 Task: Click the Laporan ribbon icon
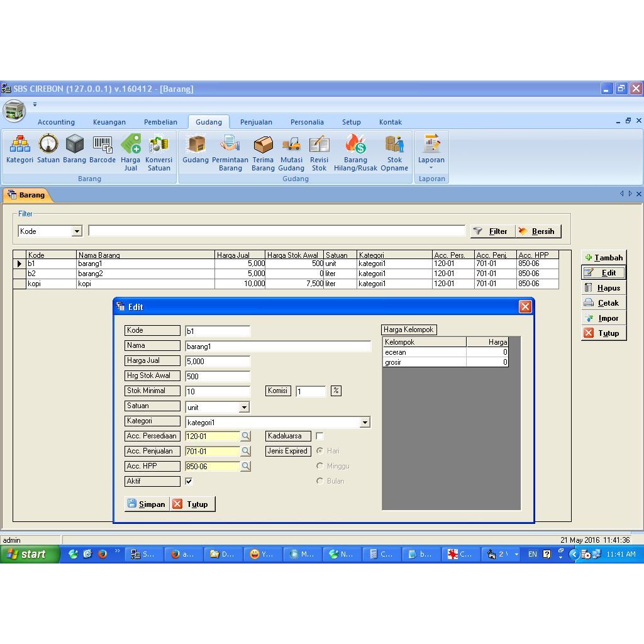(431, 148)
